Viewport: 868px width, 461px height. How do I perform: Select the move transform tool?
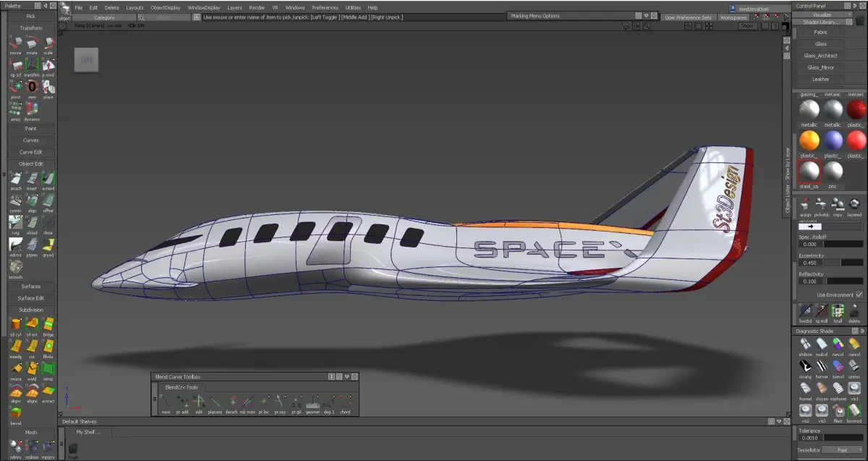(x=15, y=43)
